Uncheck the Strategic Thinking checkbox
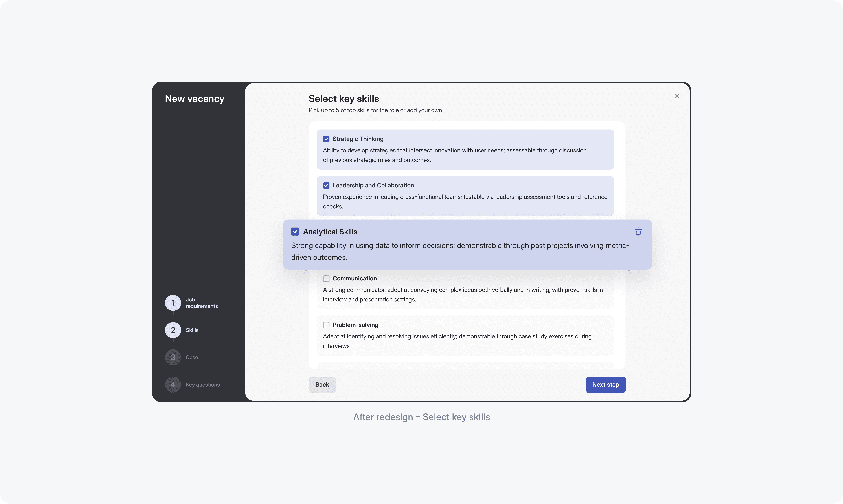This screenshot has width=843, height=504. 326,139
